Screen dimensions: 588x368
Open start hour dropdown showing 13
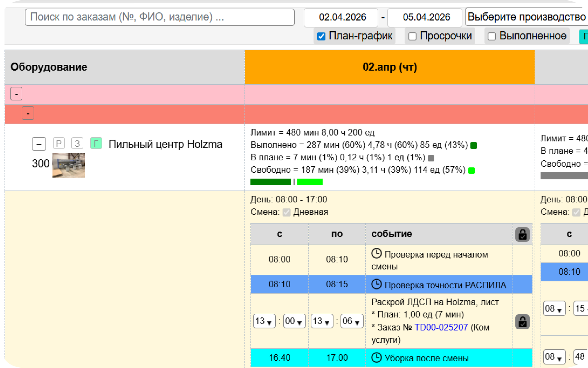point(264,321)
